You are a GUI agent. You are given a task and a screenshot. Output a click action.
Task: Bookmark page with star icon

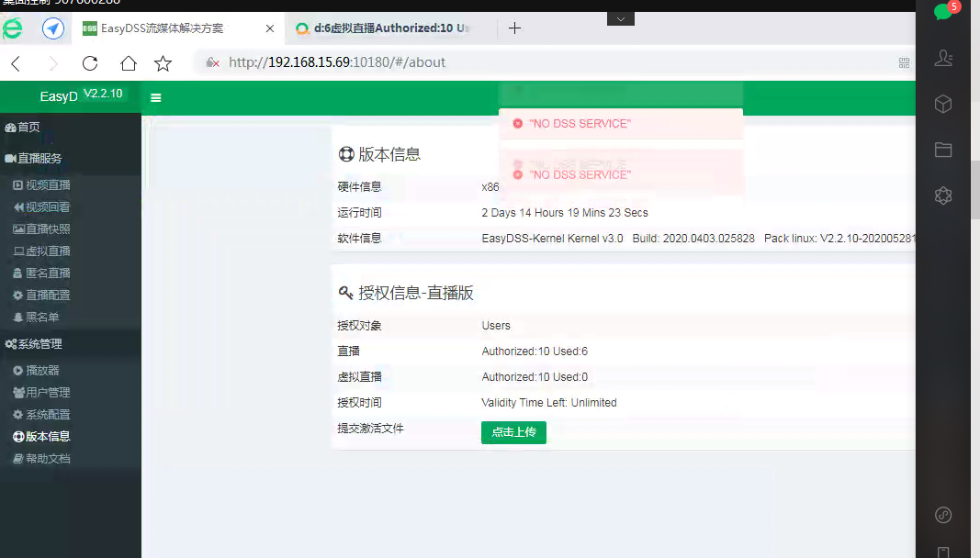163,63
